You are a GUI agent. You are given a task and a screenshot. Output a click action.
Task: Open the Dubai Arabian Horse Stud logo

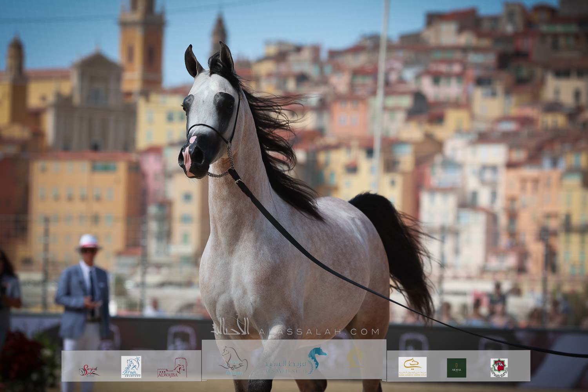coord(412,366)
